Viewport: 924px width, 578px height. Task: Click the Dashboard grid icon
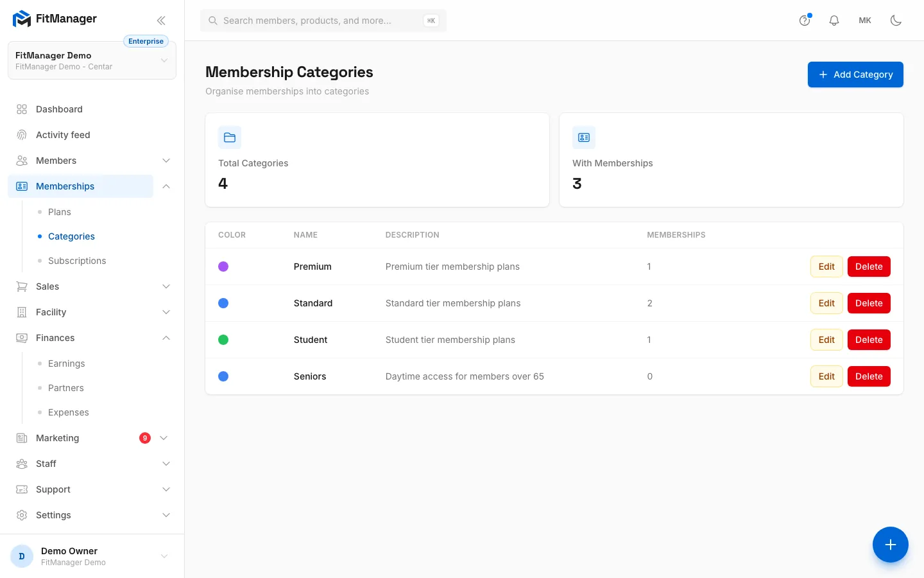coord(22,109)
